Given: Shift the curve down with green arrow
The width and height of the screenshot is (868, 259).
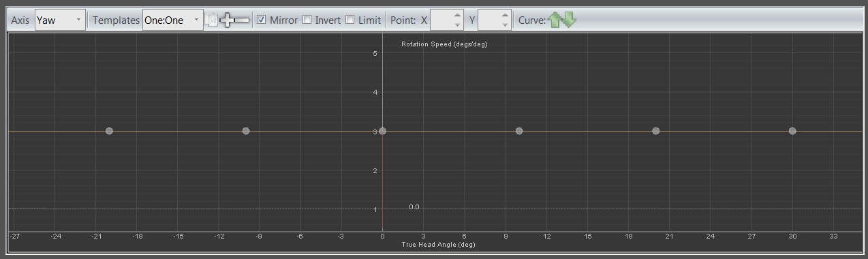Looking at the screenshot, I should click(569, 20).
